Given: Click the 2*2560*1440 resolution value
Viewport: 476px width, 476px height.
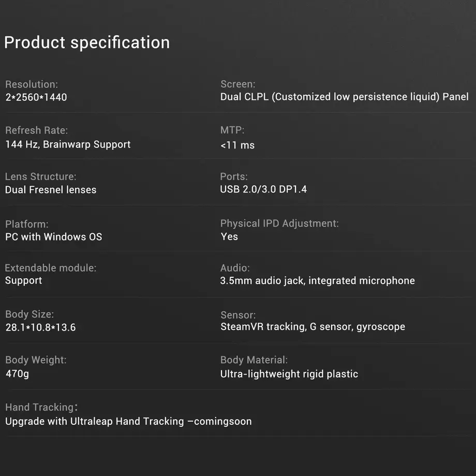Looking at the screenshot, I should (36, 97).
